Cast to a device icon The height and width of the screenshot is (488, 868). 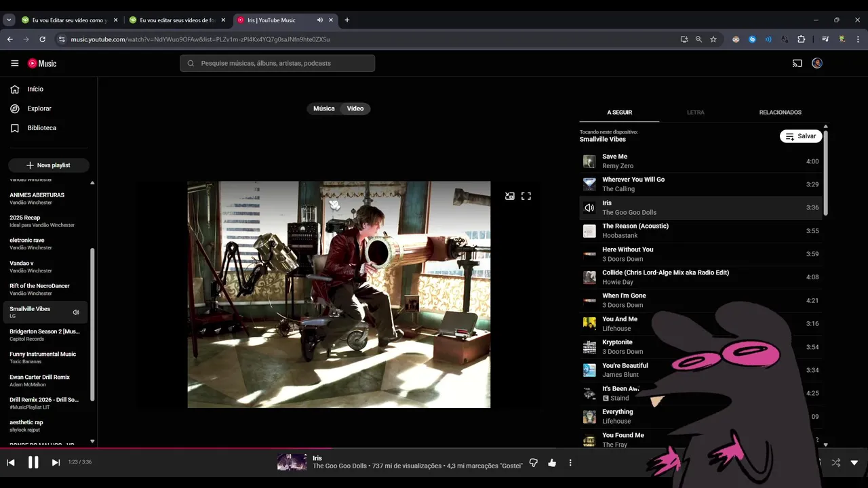click(x=797, y=63)
